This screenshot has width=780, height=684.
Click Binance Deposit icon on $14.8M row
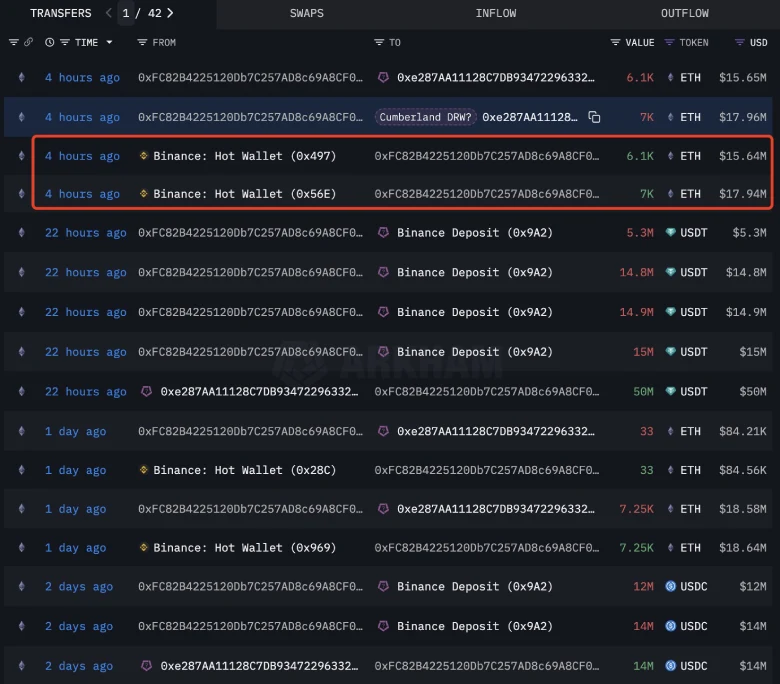coord(383,273)
